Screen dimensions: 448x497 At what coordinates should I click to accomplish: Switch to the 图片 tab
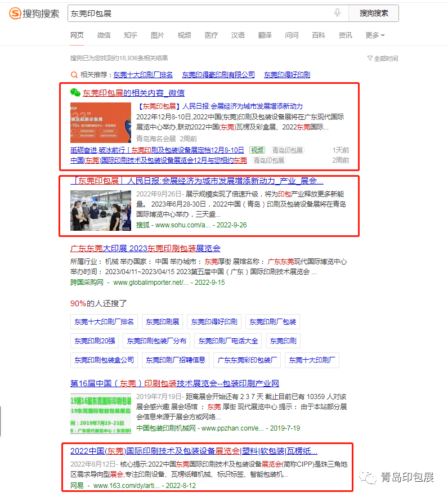158,35
